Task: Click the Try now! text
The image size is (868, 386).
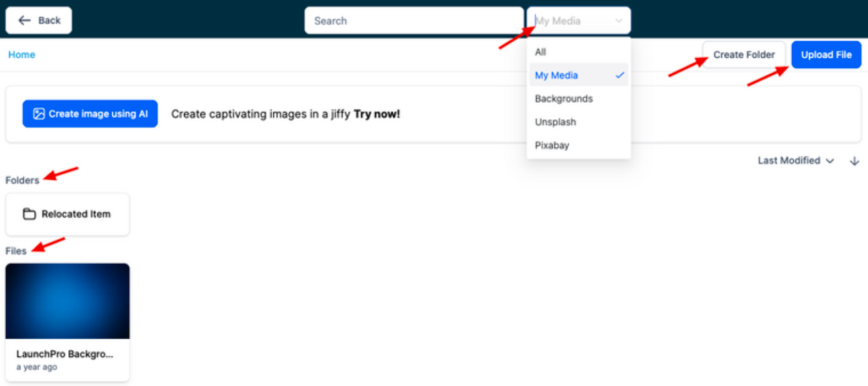Action: [x=377, y=114]
